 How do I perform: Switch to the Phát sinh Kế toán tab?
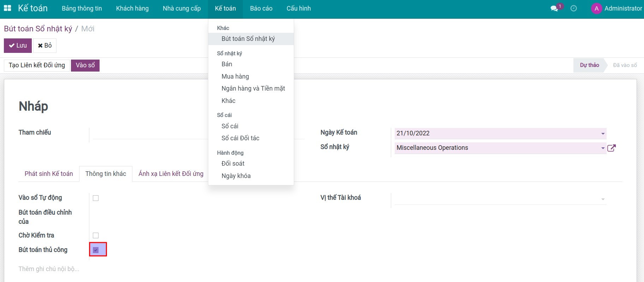(49, 174)
